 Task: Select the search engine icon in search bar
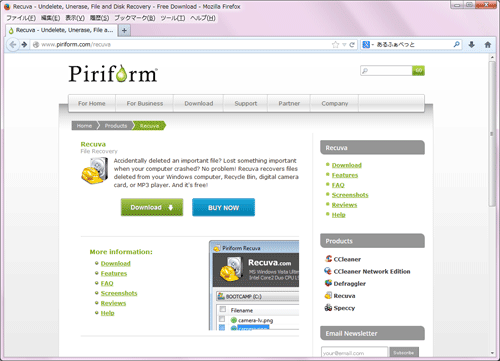[x=366, y=44]
